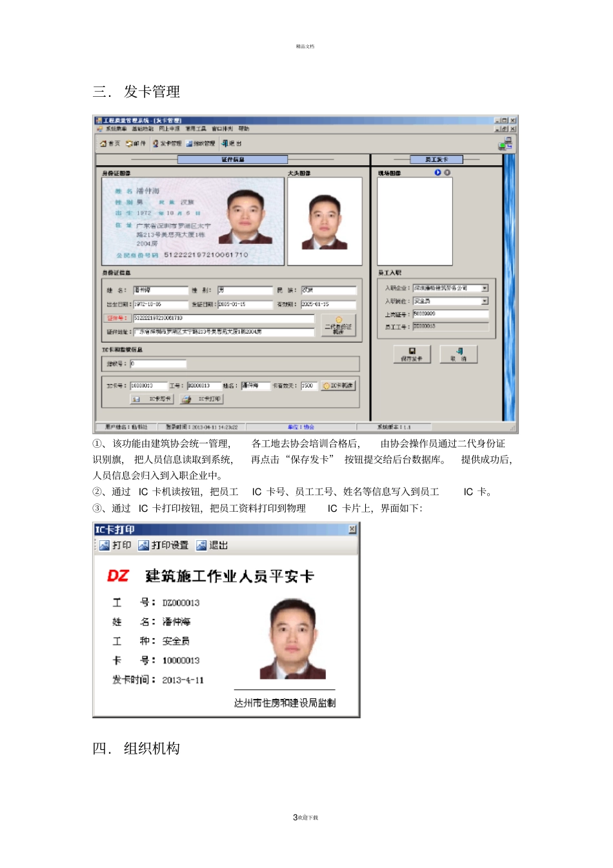Click the 四.组织机构 section heading
The image size is (613, 868).
point(136,749)
